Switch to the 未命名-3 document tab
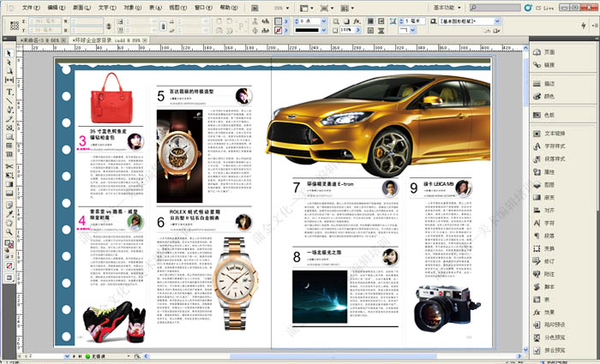The width and height of the screenshot is (600, 364). tap(43, 40)
